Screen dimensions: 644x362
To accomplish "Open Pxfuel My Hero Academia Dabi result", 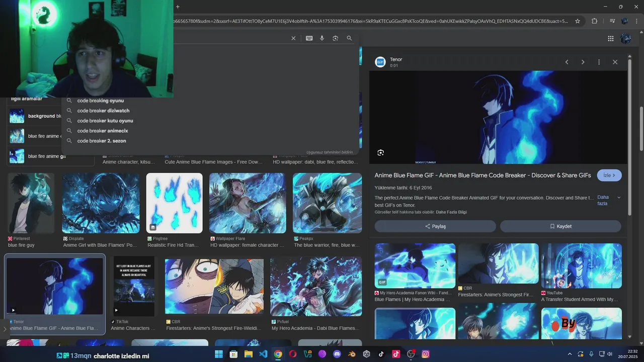I will tap(316, 288).
